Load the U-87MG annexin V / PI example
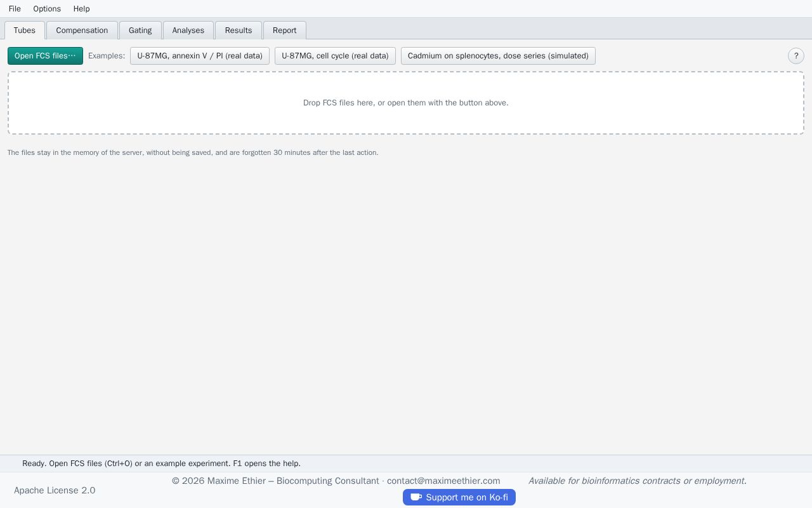This screenshot has width=812, height=508. point(200,56)
